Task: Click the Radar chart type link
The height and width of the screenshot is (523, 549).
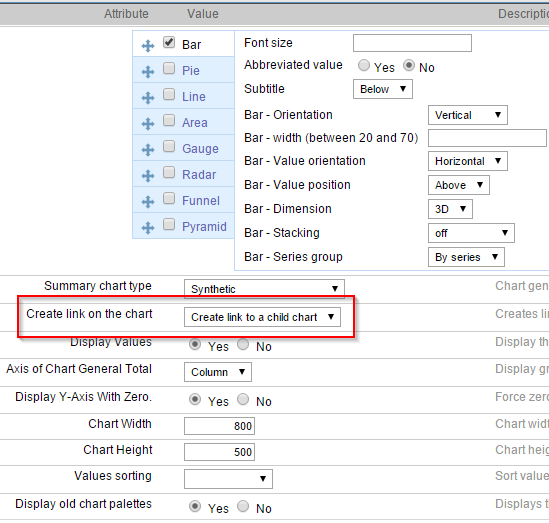Action: click(x=199, y=175)
